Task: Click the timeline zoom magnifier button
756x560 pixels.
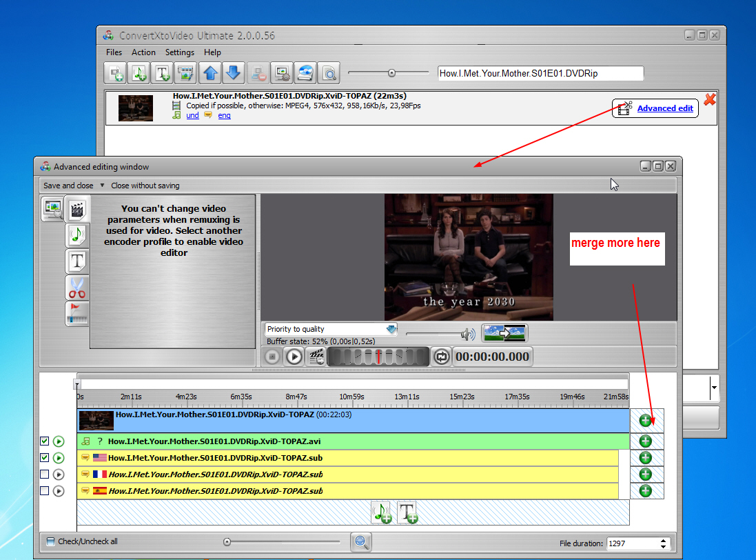Action: [360, 541]
